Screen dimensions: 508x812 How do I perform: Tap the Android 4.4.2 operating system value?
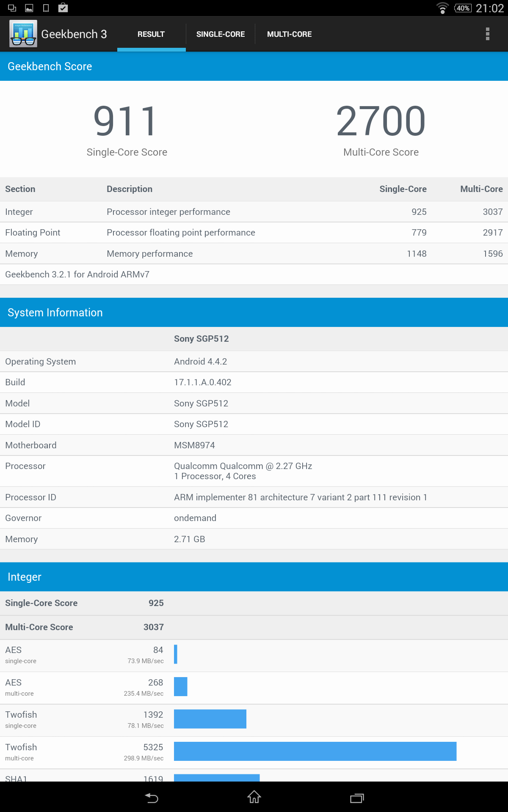201,362
